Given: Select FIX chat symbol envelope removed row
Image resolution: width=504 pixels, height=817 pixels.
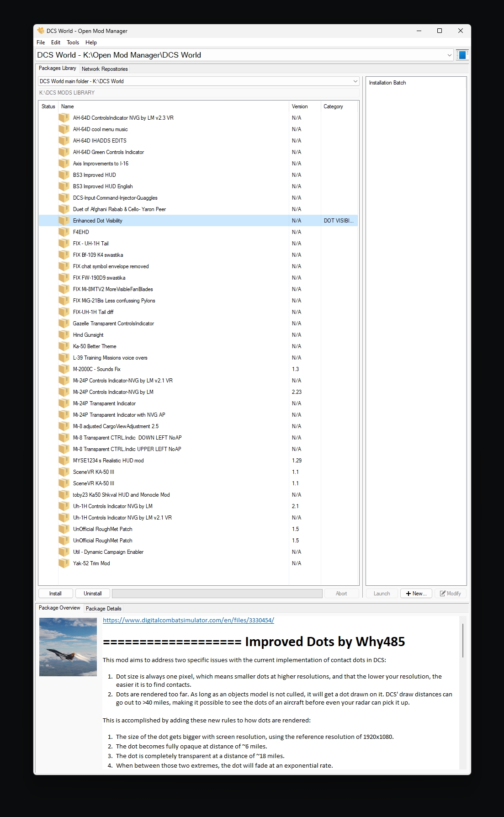Looking at the screenshot, I should pos(198,266).
